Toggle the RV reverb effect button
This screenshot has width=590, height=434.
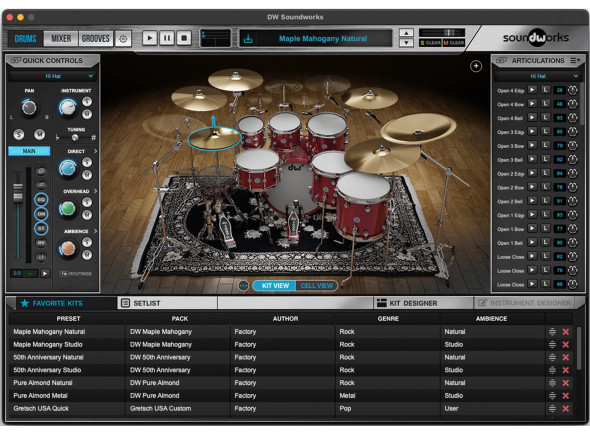(x=41, y=243)
